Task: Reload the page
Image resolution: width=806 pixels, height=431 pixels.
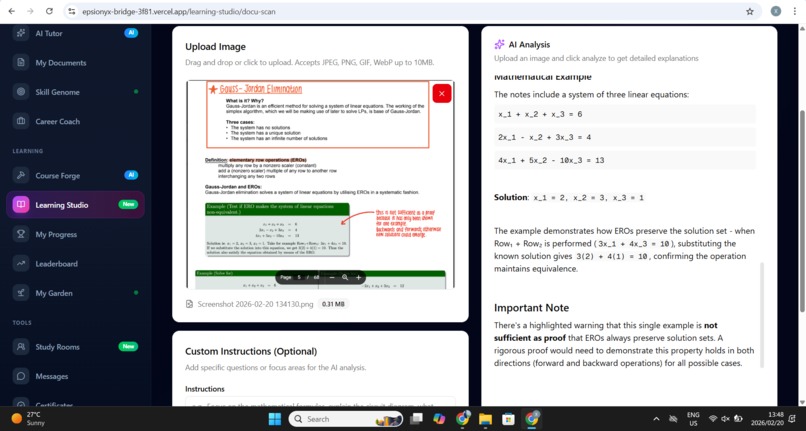Action: point(49,11)
